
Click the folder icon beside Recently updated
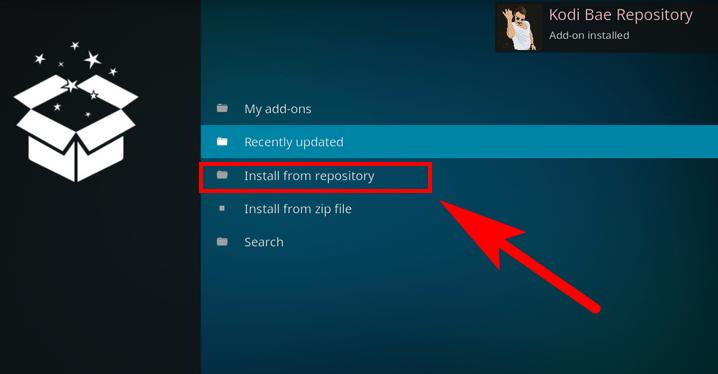click(222, 141)
